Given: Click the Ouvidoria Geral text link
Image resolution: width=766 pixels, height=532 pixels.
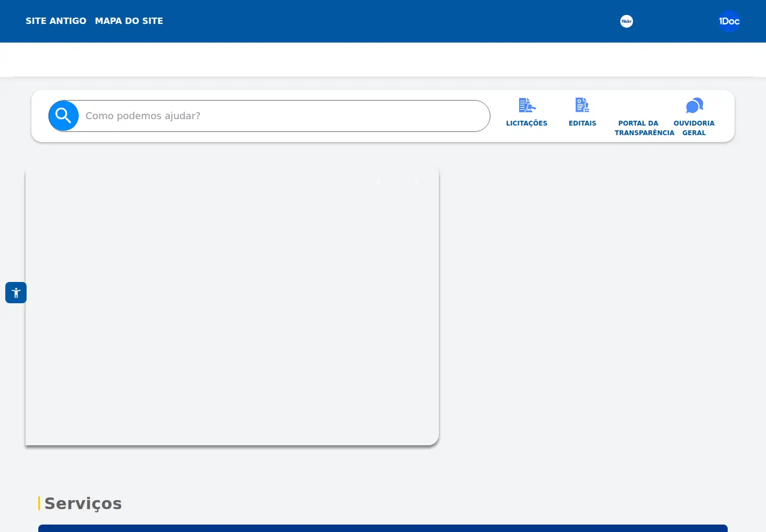Looking at the screenshot, I should pos(694,128).
